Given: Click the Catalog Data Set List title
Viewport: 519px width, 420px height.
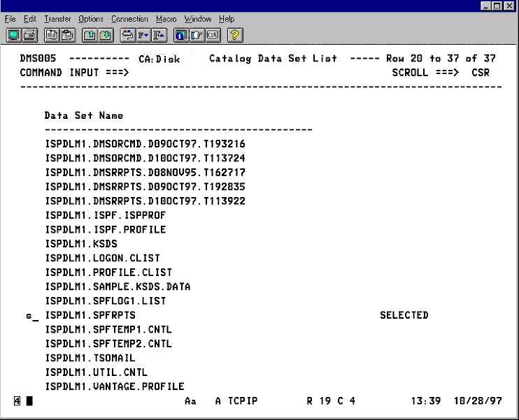Looking at the screenshot, I should (273, 59).
